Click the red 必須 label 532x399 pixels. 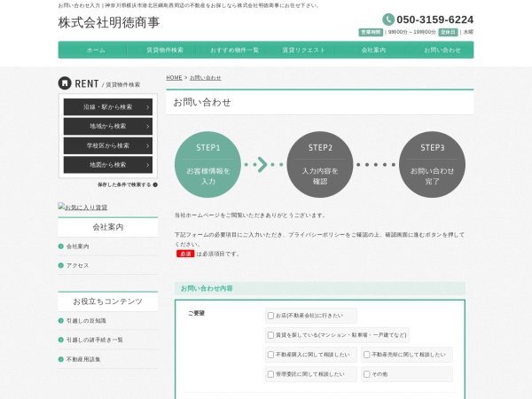185,254
